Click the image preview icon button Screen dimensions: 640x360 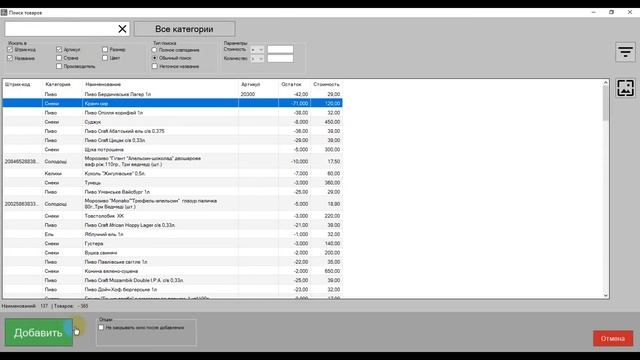point(625,88)
